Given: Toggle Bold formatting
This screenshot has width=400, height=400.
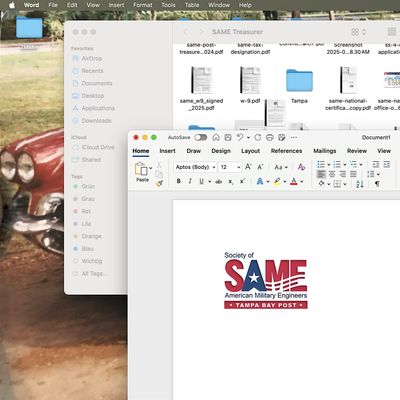Looking at the screenshot, I should point(179,181).
